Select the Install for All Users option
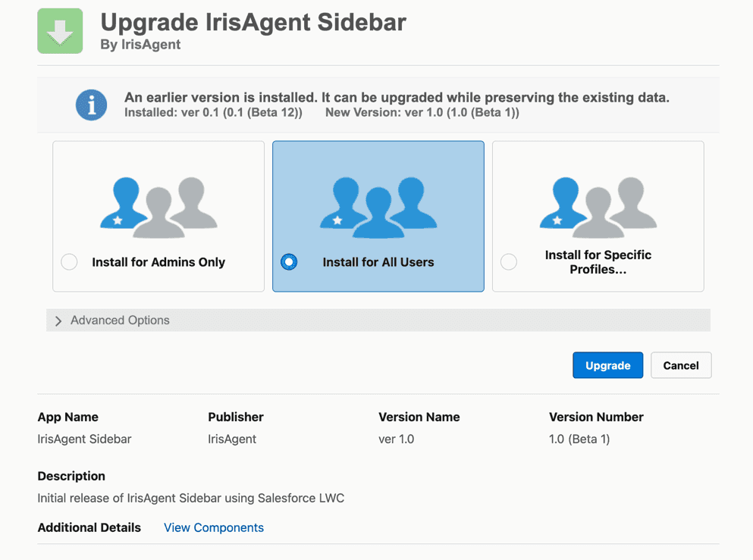 point(289,261)
